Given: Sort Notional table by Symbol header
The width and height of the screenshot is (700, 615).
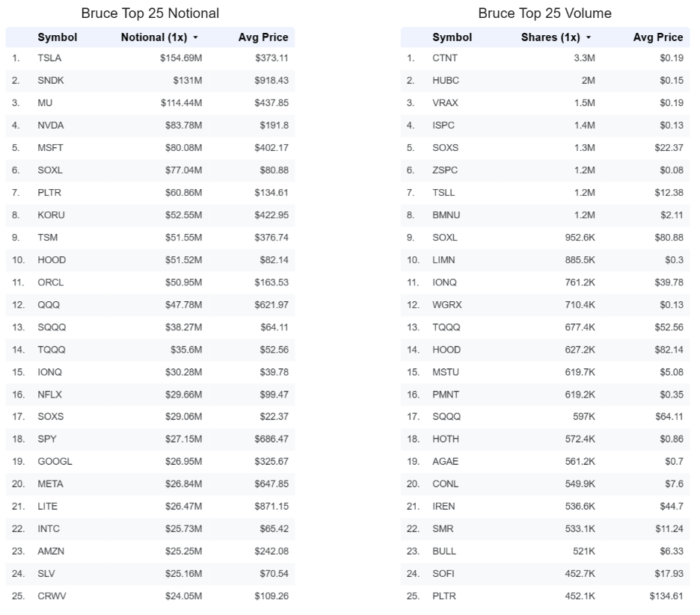Looking at the screenshot, I should (57, 37).
